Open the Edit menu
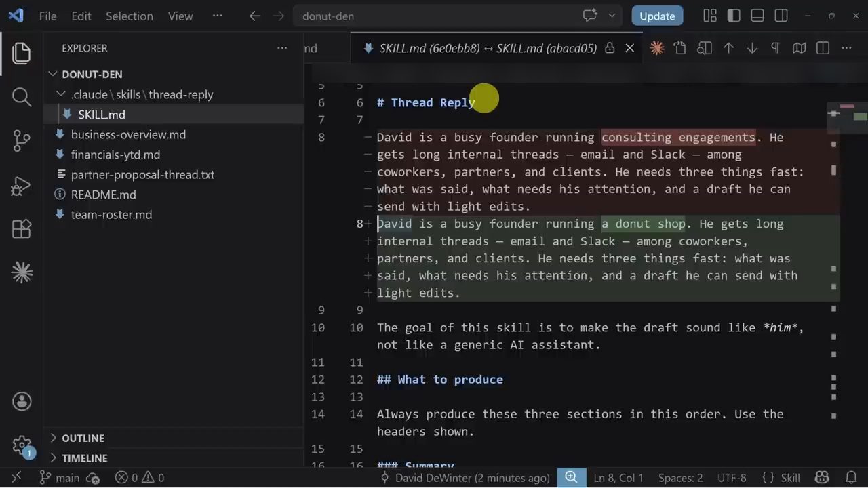The image size is (868, 488). click(x=81, y=16)
